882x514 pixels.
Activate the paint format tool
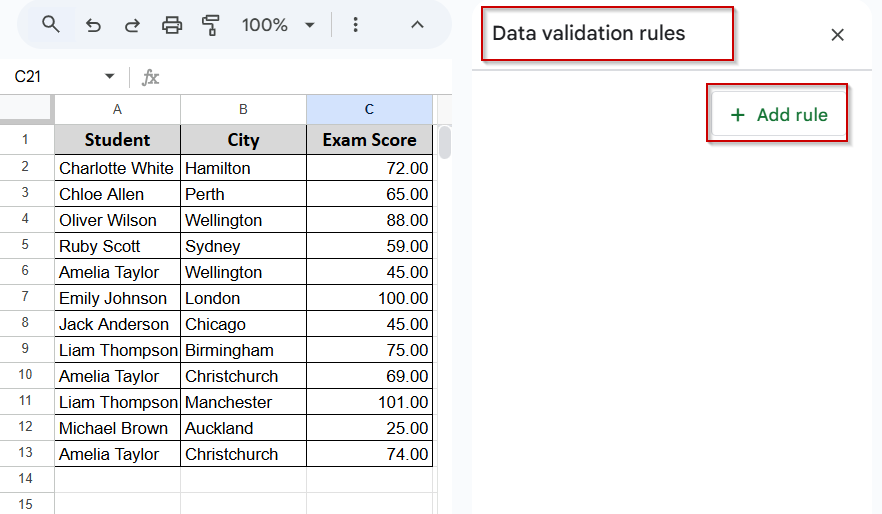pos(210,25)
